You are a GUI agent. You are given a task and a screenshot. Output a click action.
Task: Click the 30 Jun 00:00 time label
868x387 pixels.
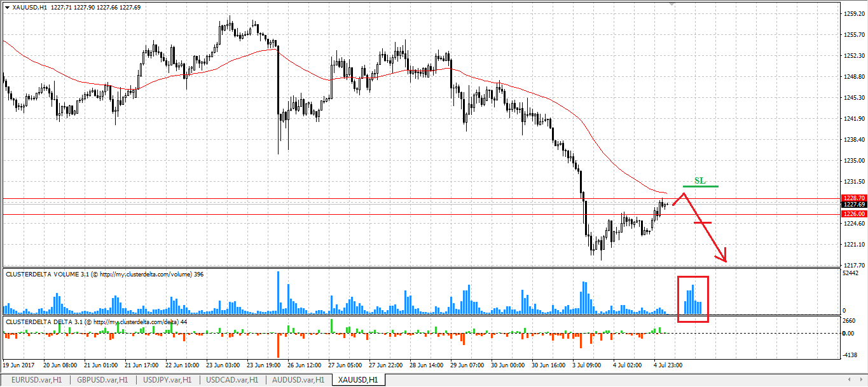[x=509, y=366]
